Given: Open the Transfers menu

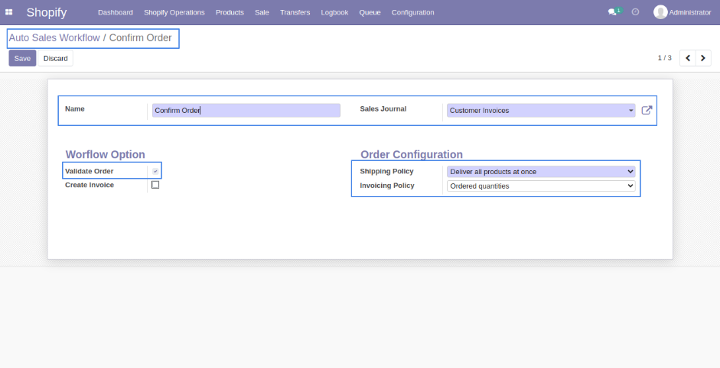Looking at the screenshot, I should (x=295, y=12).
